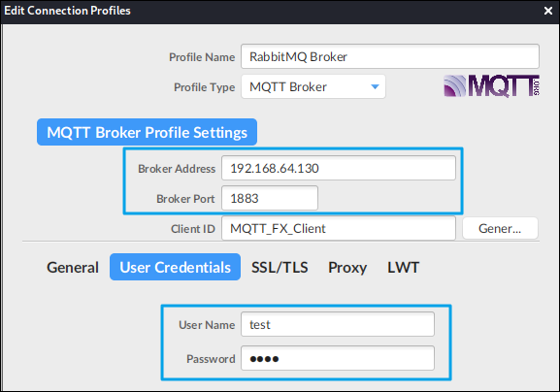The height and width of the screenshot is (392, 560).
Task: Click the Password field
Action: pyautogui.click(x=338, y=358)
